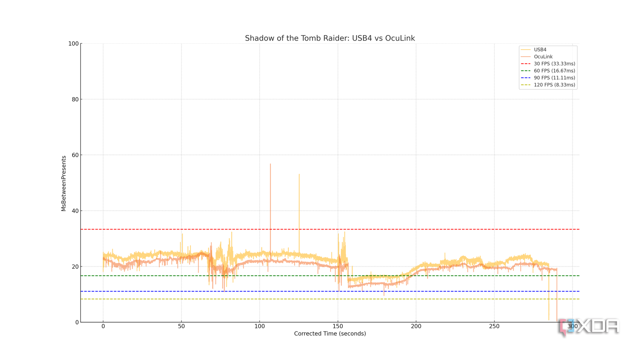
Task: Click the y-axis tick value 100
Action: point(73,44)
